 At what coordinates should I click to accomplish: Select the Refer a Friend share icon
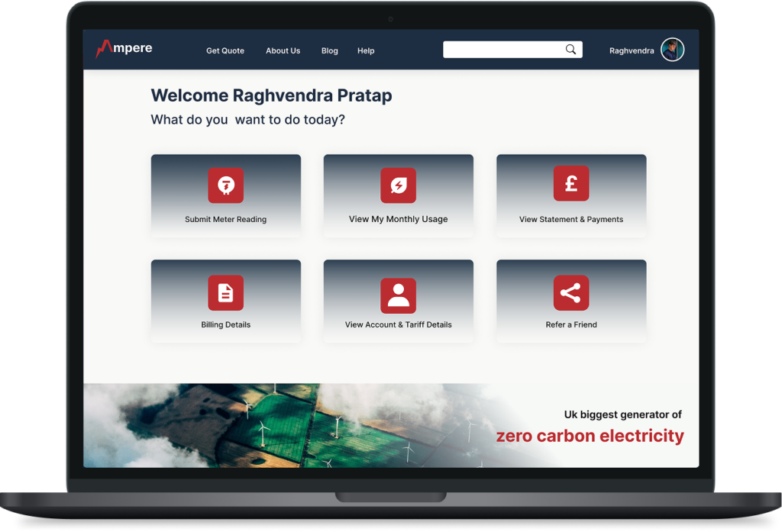(x=571, y=292)
